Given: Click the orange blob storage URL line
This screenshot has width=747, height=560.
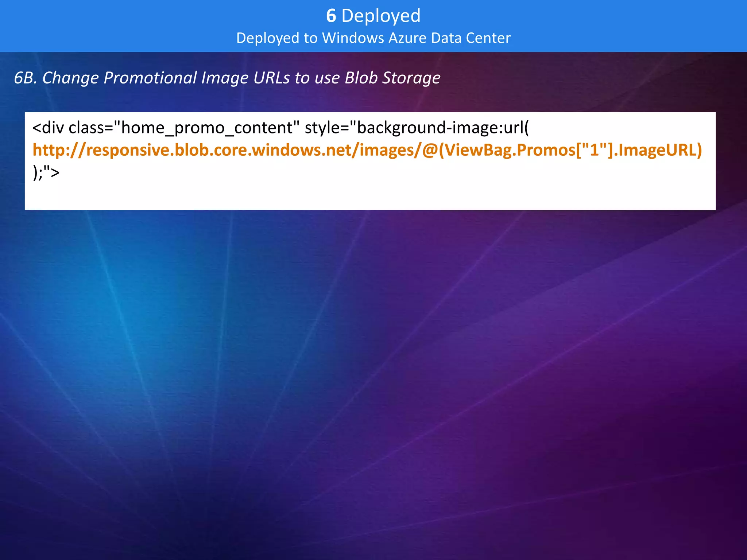Looking at the screenshot, I should (x=367, y=150).
